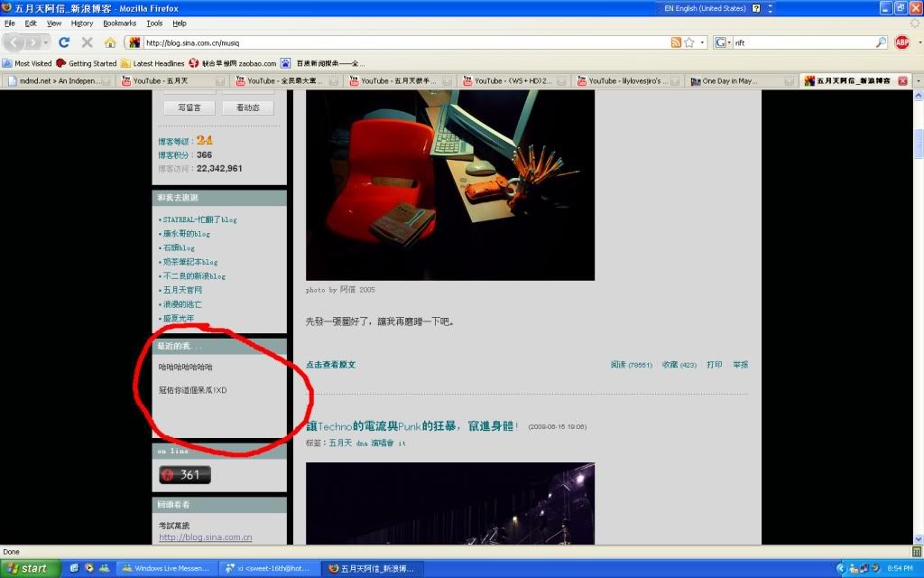This screenshot has width=924, height=578.
Task: Switch to the mdmd.net tab
Action: click(59, 80)
